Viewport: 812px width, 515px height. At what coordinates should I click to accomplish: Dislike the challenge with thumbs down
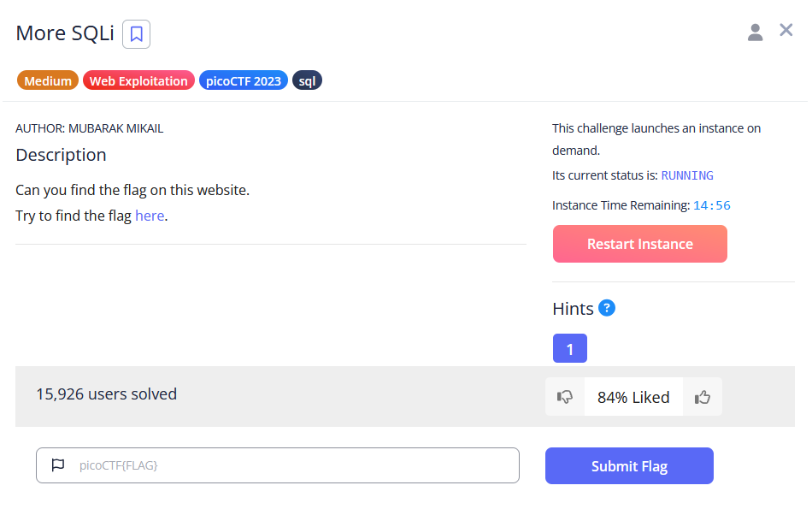[x=565, y=397]
